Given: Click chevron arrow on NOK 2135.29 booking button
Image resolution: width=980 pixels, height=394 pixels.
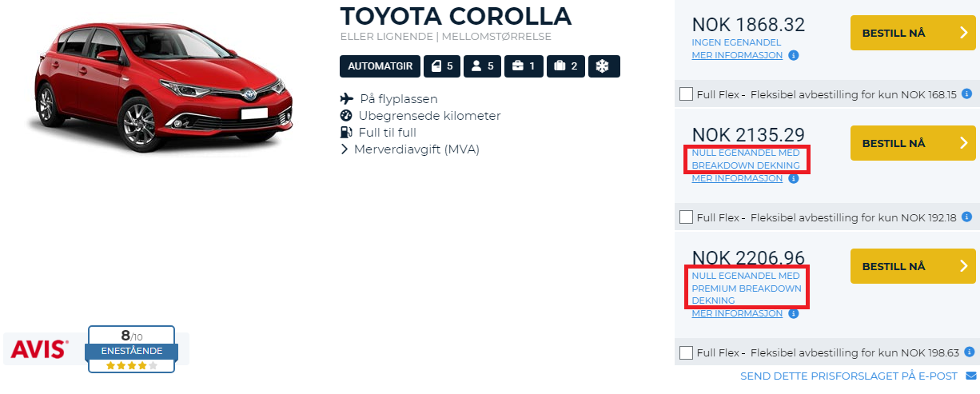Looking at the screenshot, I should [962, 144].
